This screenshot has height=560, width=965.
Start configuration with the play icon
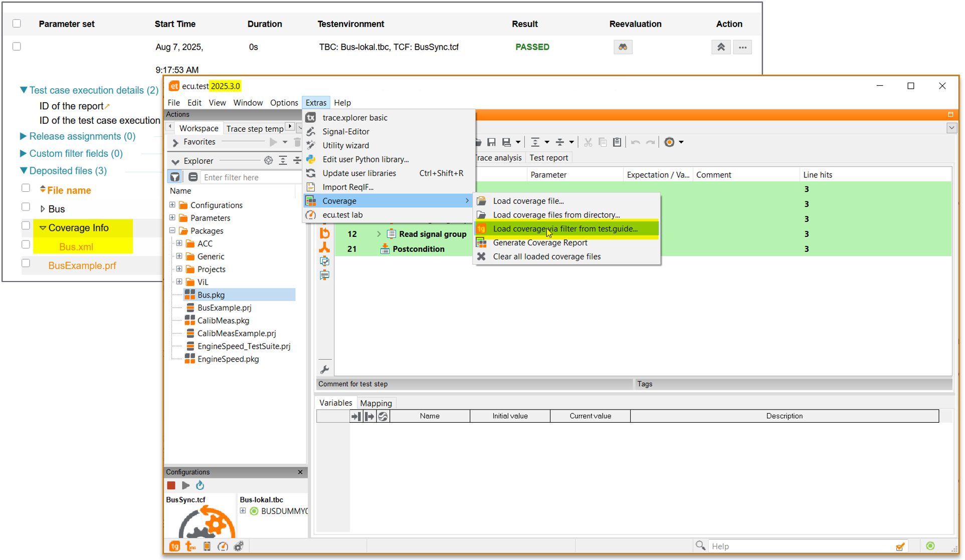click(x=185, y=485)
